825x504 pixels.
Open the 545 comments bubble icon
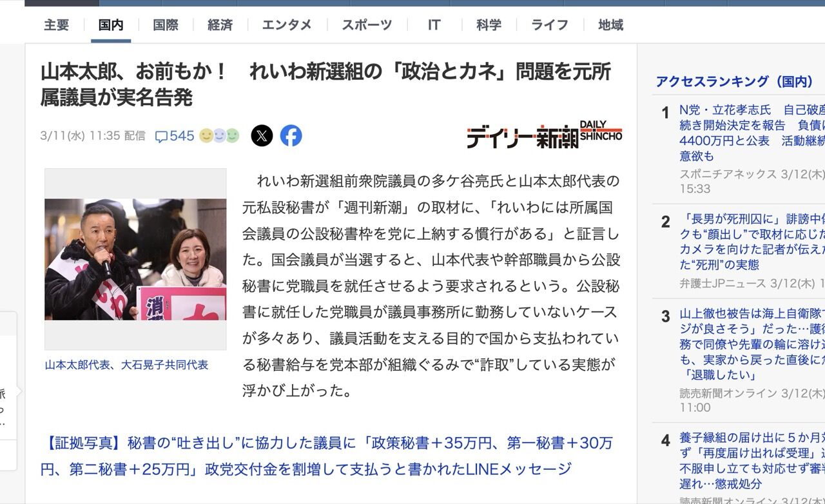[x=161, y=137]
